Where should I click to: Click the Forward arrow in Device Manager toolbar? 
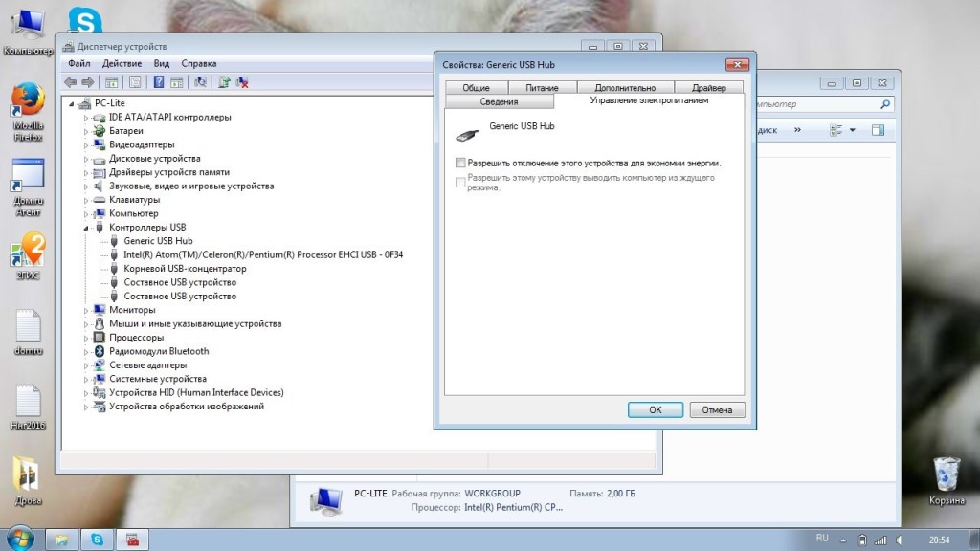(x=88, y=82)
